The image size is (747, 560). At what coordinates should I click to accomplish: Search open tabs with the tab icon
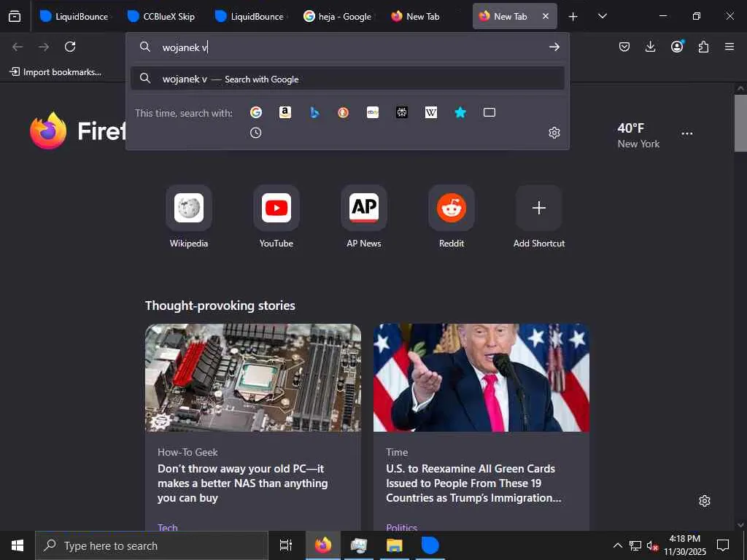[489, 112]
